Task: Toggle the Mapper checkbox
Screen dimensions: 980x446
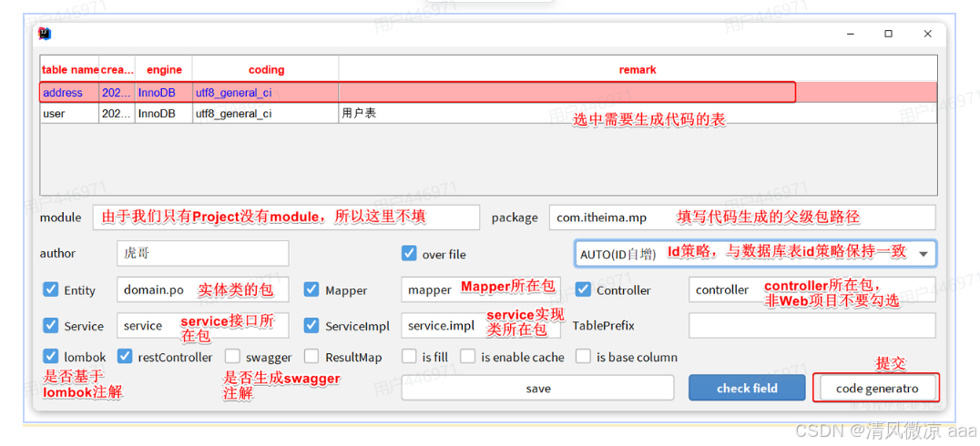Action: point(311,289)
